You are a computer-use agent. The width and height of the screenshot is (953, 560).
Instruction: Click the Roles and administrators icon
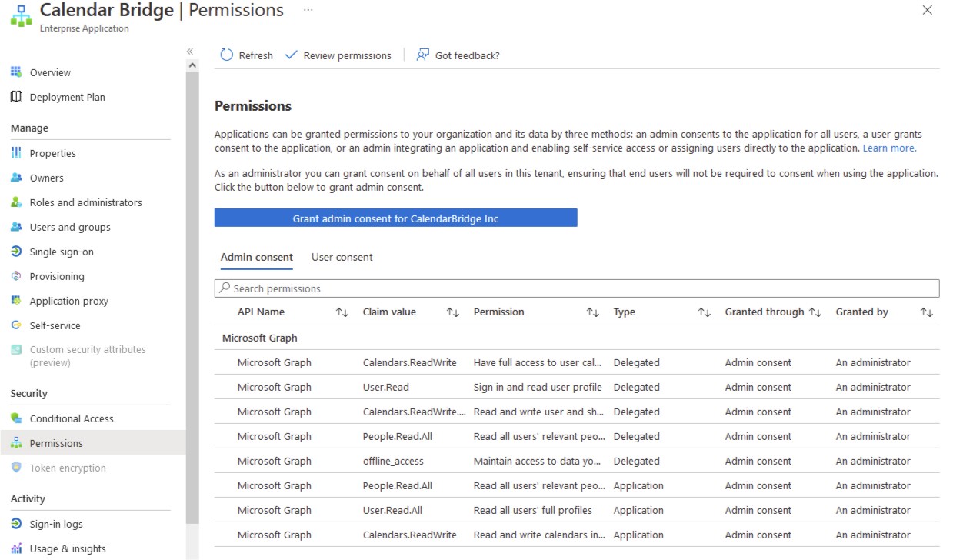coord(16,202)
